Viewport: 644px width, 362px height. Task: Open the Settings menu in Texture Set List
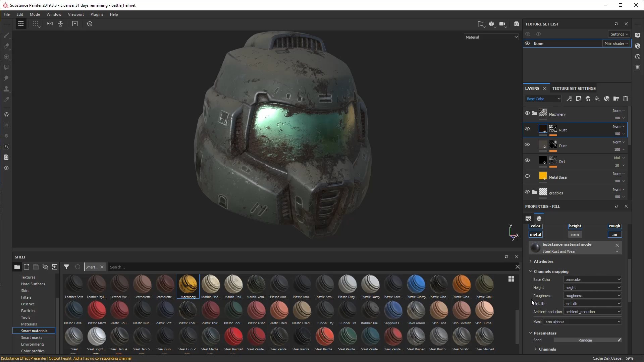[x=619, y=34]
